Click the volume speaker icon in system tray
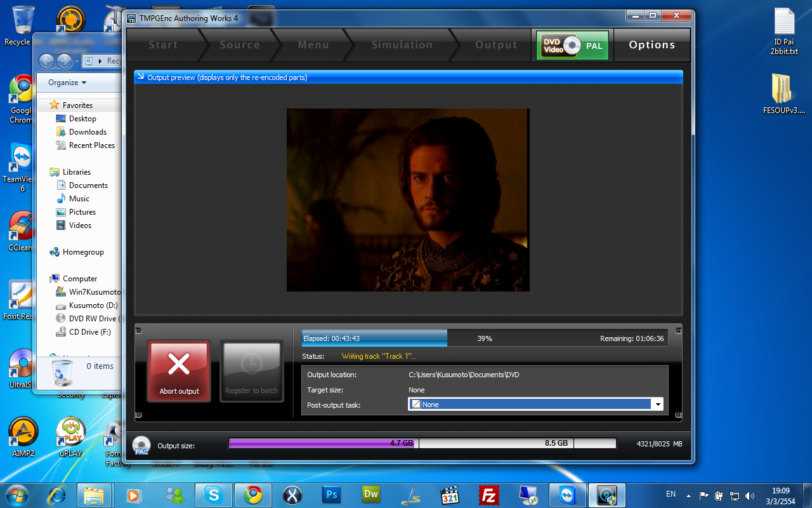The image size is (812, 508). (x=750, y=495)
